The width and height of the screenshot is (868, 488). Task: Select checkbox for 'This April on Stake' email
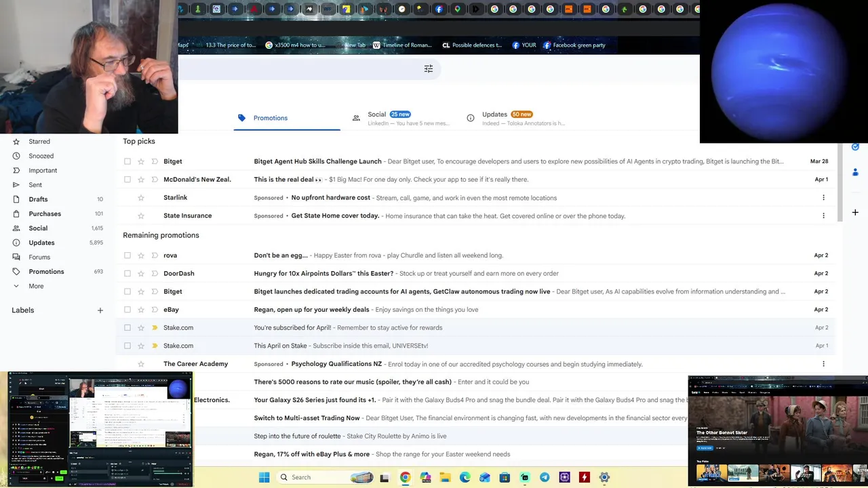coord(127,346)
